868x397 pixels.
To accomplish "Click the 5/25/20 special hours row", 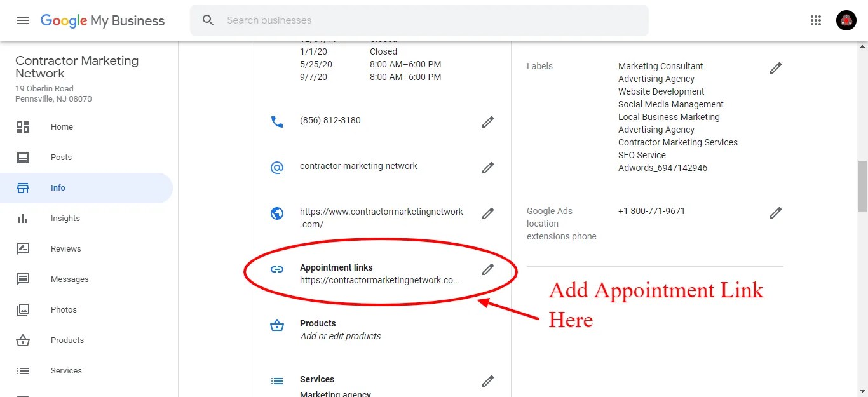I will [370, 64].
